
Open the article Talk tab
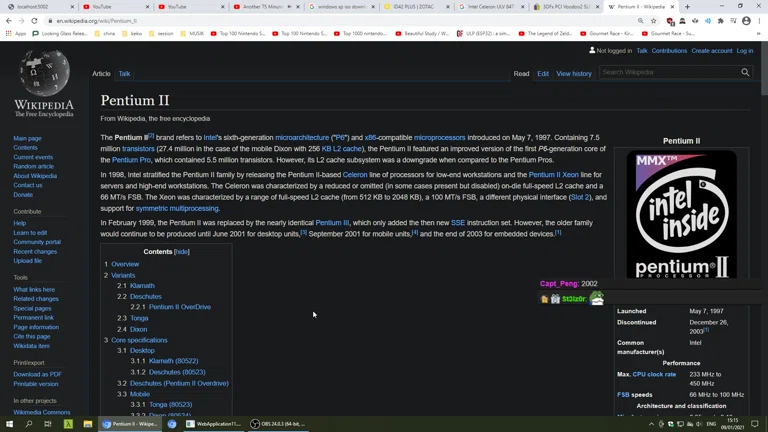point(124,73)
